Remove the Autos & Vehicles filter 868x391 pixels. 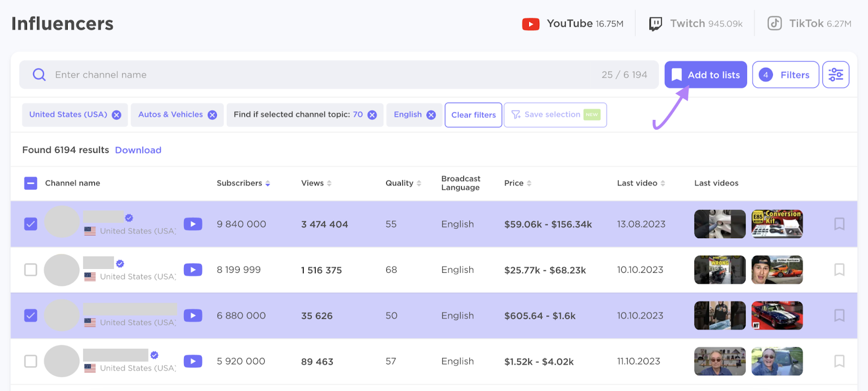(x=212, y=115)
